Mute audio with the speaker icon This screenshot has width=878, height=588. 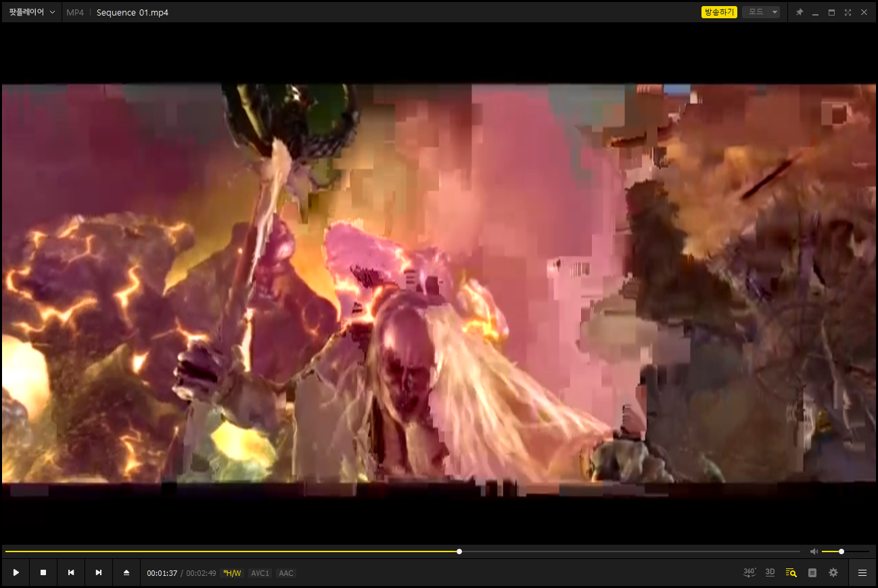point(814,552)
